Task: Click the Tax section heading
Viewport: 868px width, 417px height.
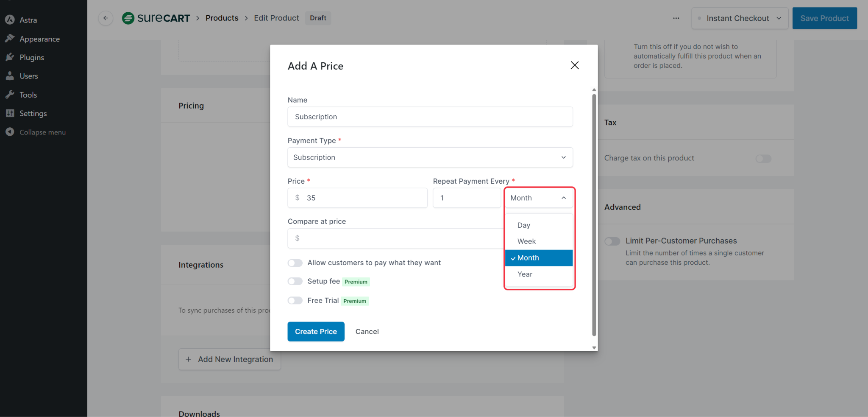Action: pos(610,122)
